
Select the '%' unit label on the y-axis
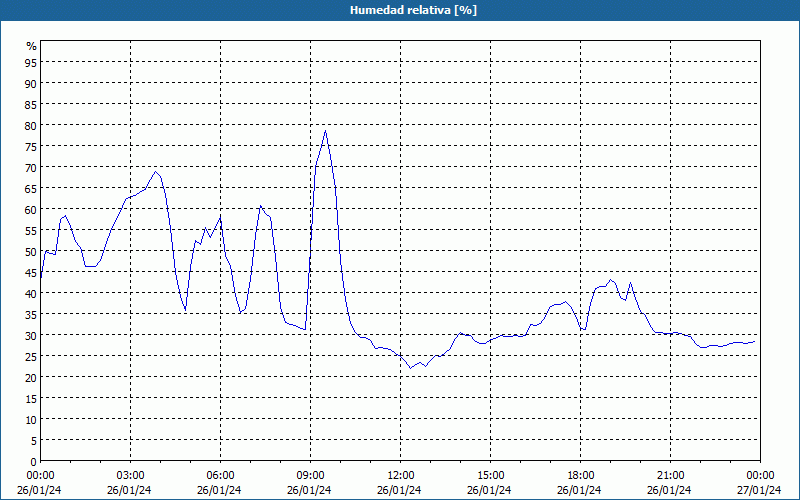pos(32,46)
